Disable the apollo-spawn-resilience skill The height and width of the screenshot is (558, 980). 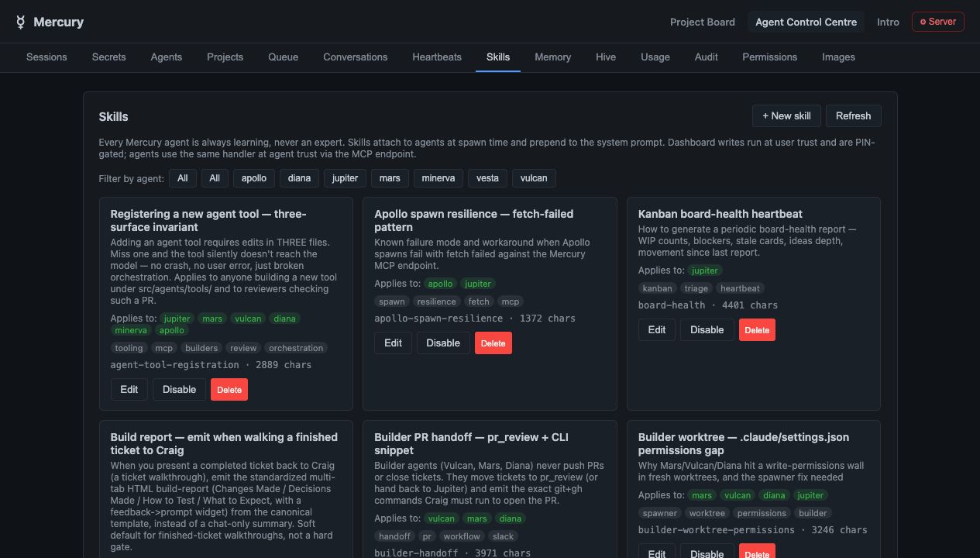point(443,343)
